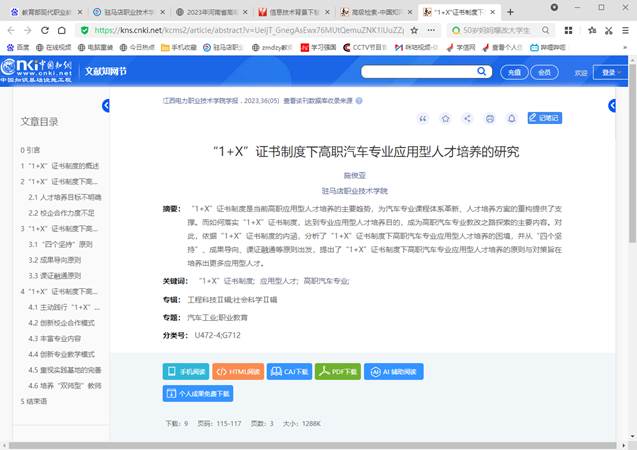This screenshot has width=637, height=450.
Task: Click inside the CNKI search field
Action: point(418,72)
